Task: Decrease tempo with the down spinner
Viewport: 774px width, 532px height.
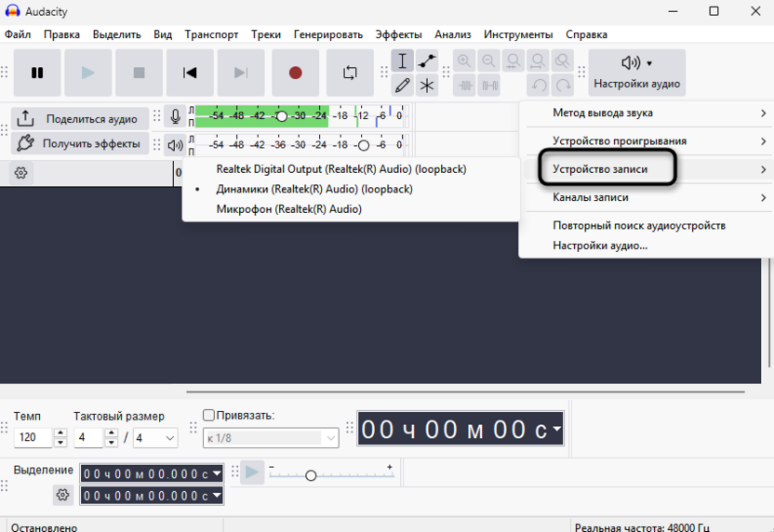Action: 60,443
